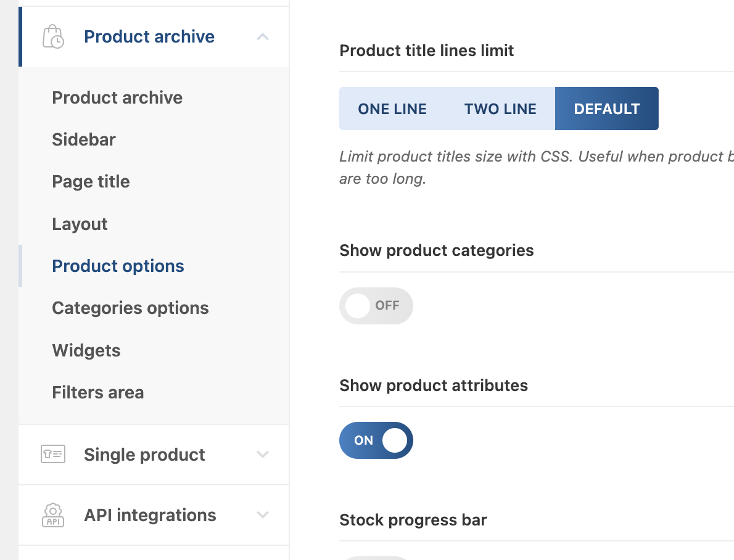Screen dimensions: 734x560
Task: Open Categories options in the sidebar
Action: coord(130,308)
